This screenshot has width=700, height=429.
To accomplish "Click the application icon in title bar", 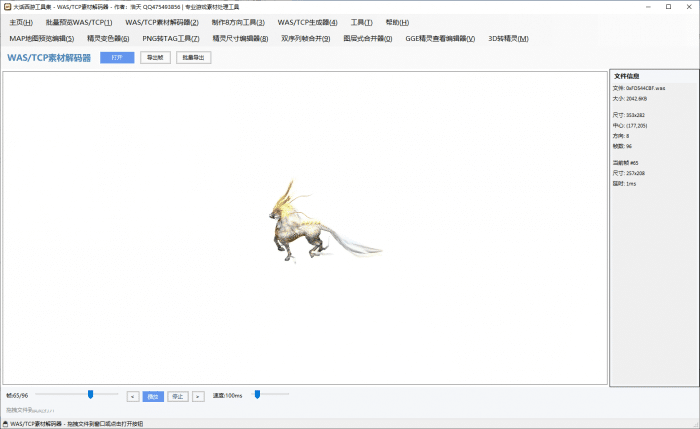I will [6, 6].
